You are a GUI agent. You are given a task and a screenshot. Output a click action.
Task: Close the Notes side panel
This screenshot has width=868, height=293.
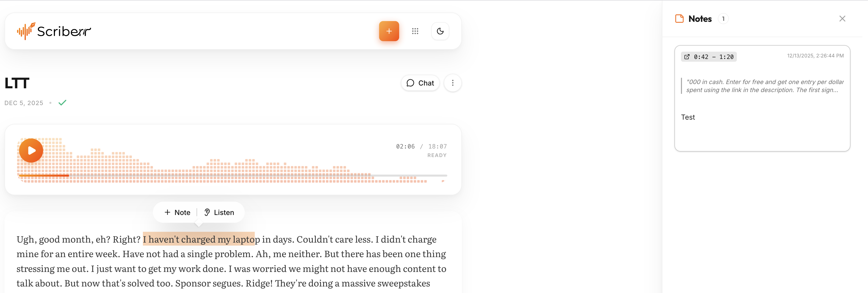tap(842, 19)
